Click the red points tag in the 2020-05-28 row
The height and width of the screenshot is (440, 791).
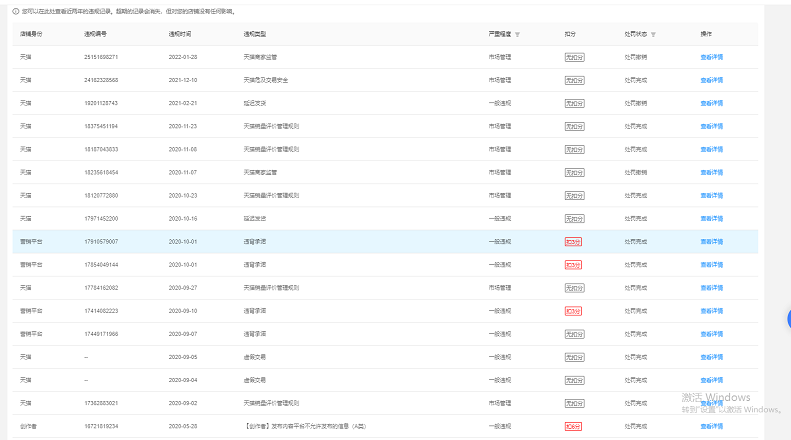573,426
